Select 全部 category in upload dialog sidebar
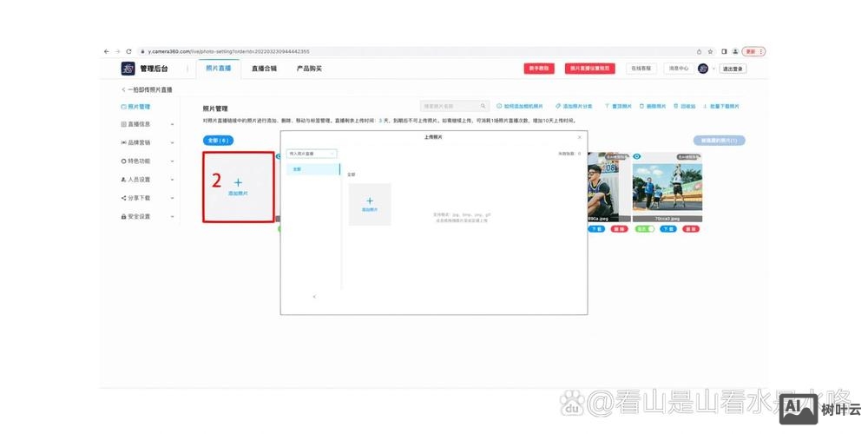Screen dimensions: 868x434 (x=313, y=169)
